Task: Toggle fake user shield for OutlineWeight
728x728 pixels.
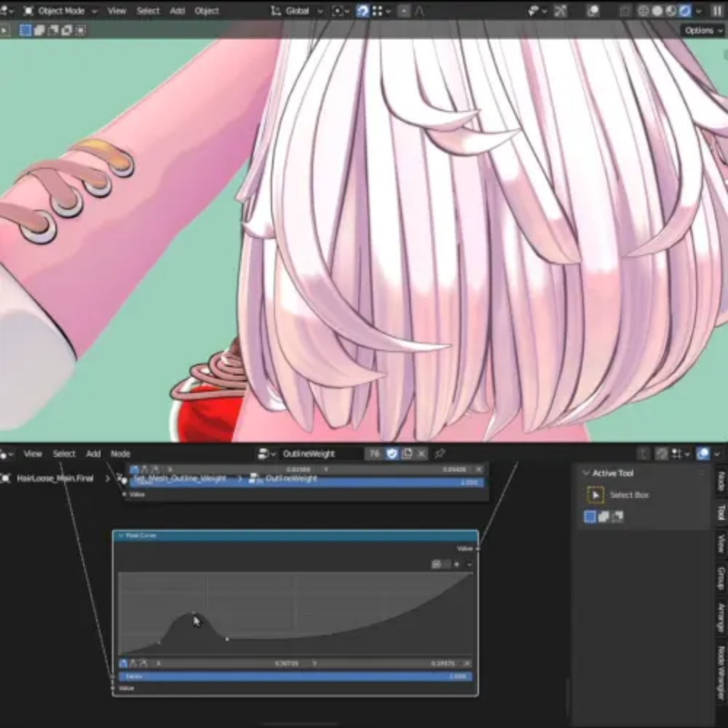Action: click(392, 454)
